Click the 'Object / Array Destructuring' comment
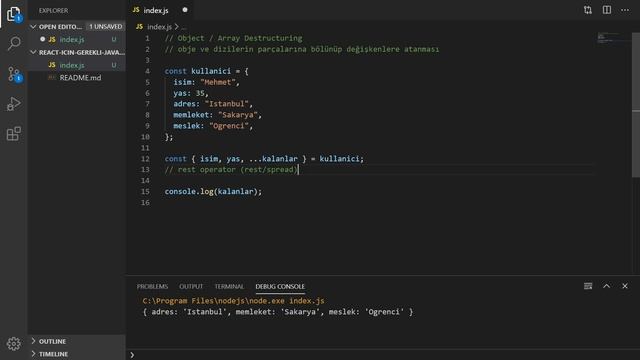This screenshot has width=640, height=360. point(233,38)
